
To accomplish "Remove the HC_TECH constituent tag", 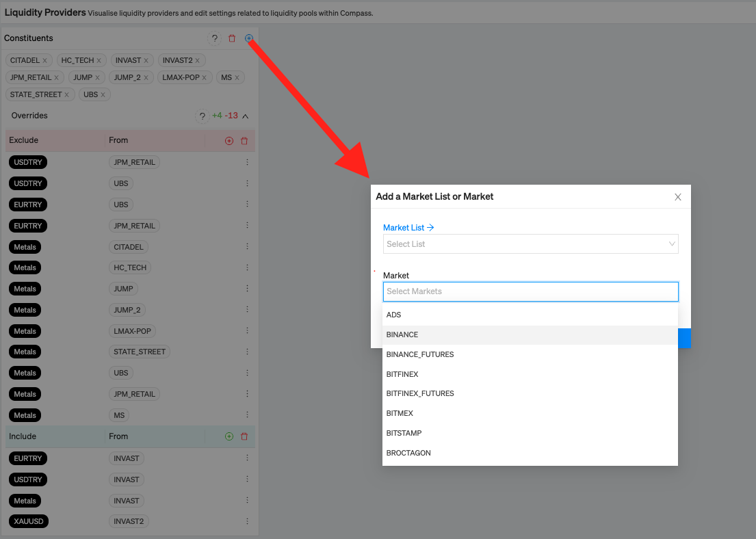I will point(99,61).
